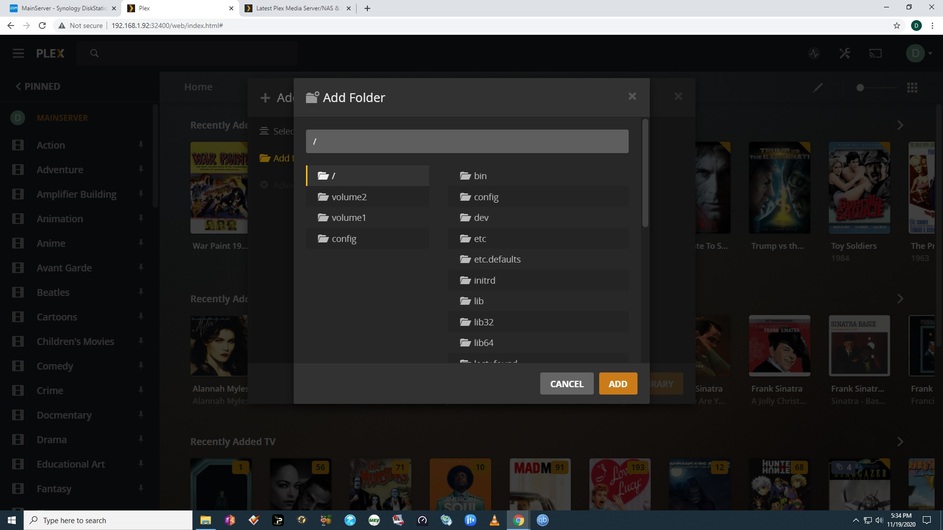Open the Adventure library

click(60, 170)
